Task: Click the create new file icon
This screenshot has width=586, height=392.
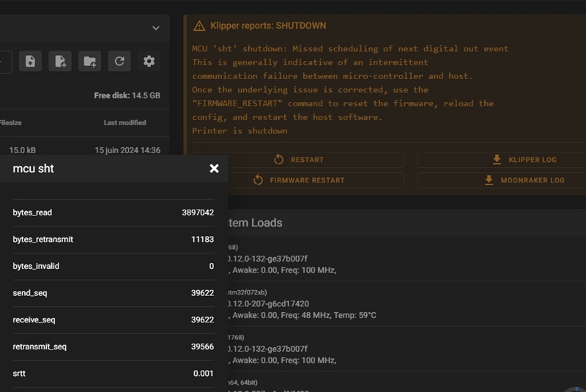Action: 60,62
